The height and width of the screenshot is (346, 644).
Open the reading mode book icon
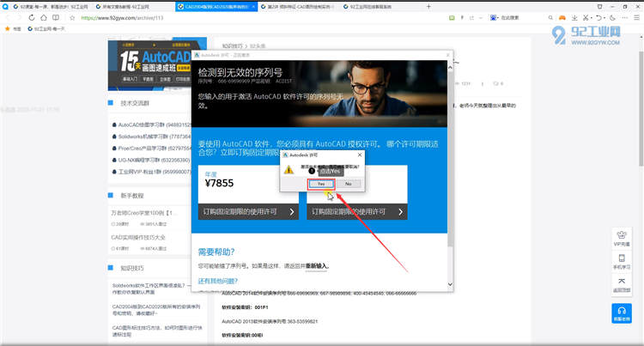[x=56, y=18]
